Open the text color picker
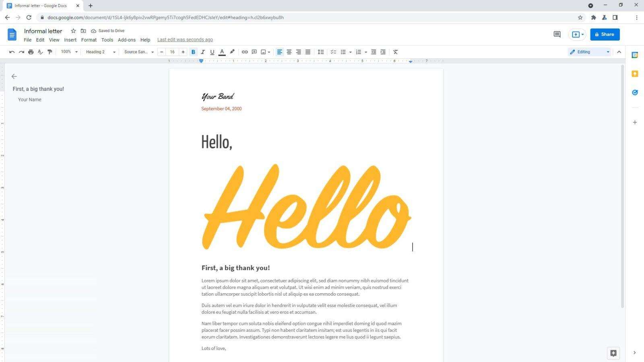644x362 pixels. click(222, 51)
